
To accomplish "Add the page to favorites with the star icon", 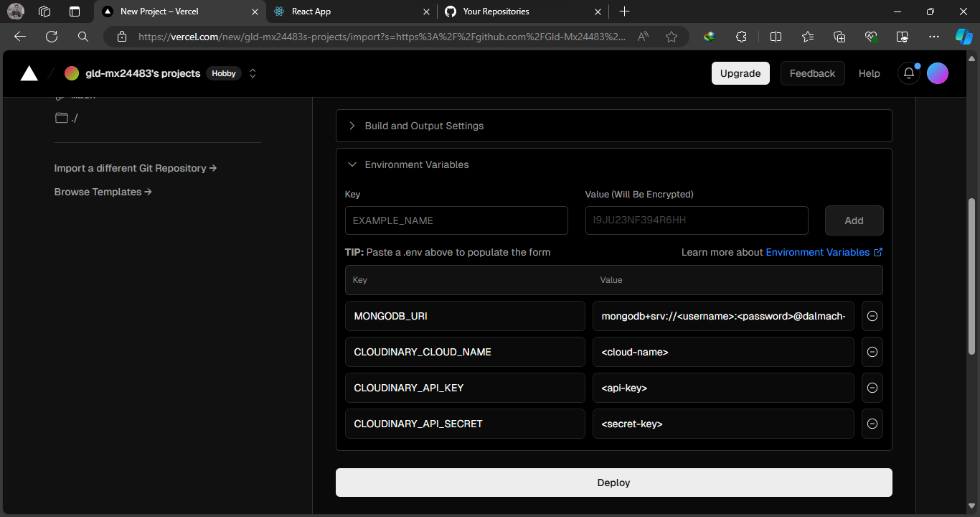I will (672, 36).
